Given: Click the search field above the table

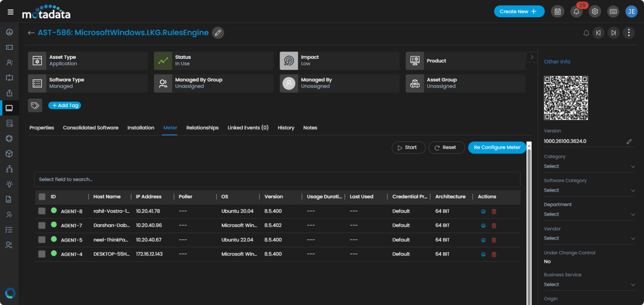Looking at the screenshot, I should coord(277,180).
